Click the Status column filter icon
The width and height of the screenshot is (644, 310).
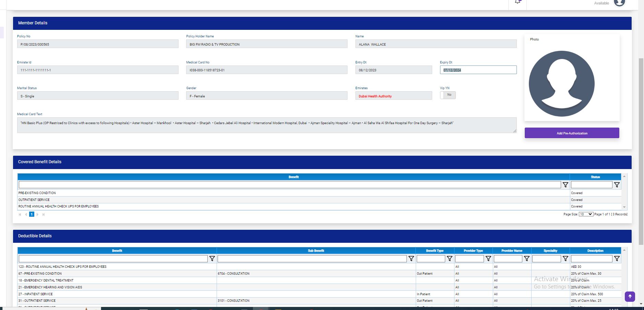(x=617, y=185)
